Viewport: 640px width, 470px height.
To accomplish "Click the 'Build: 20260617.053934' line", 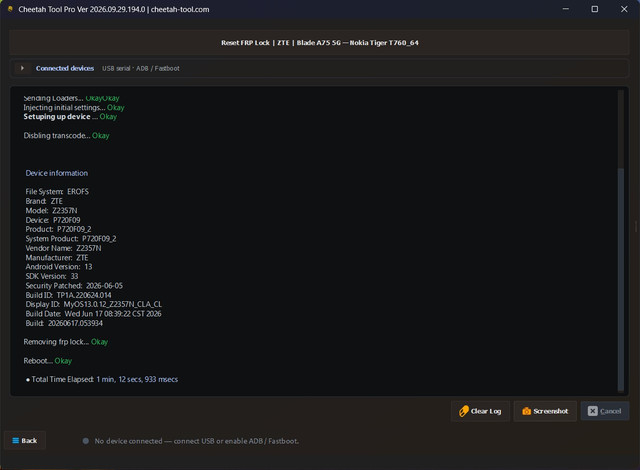I will pyautogui.click(x=64, y=323).
